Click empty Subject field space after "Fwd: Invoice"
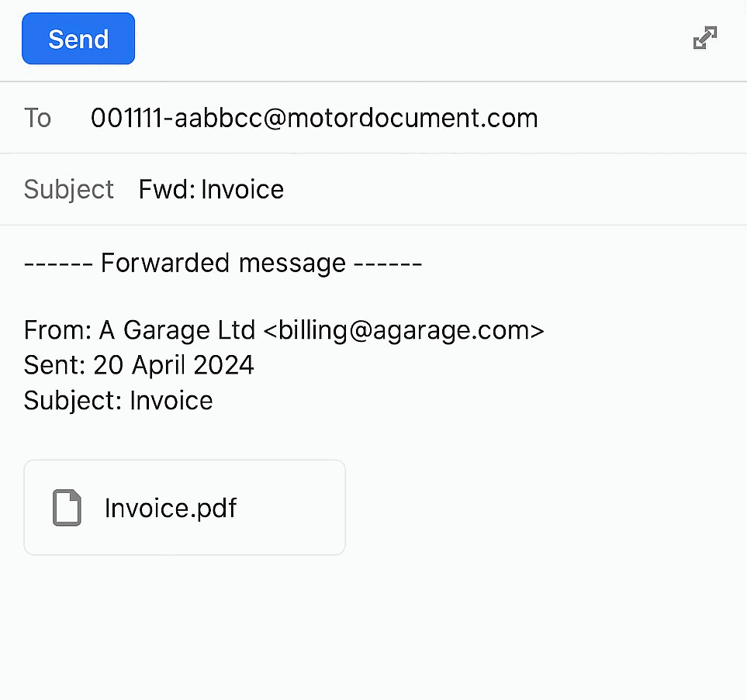This screenshot has height=700, width=747. [504, 189]
